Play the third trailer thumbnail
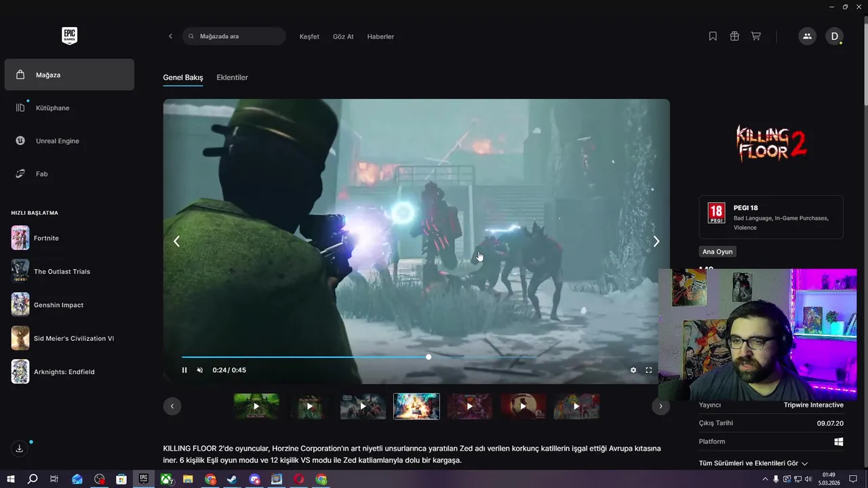868x488 pixels. (x=363, y=407)
